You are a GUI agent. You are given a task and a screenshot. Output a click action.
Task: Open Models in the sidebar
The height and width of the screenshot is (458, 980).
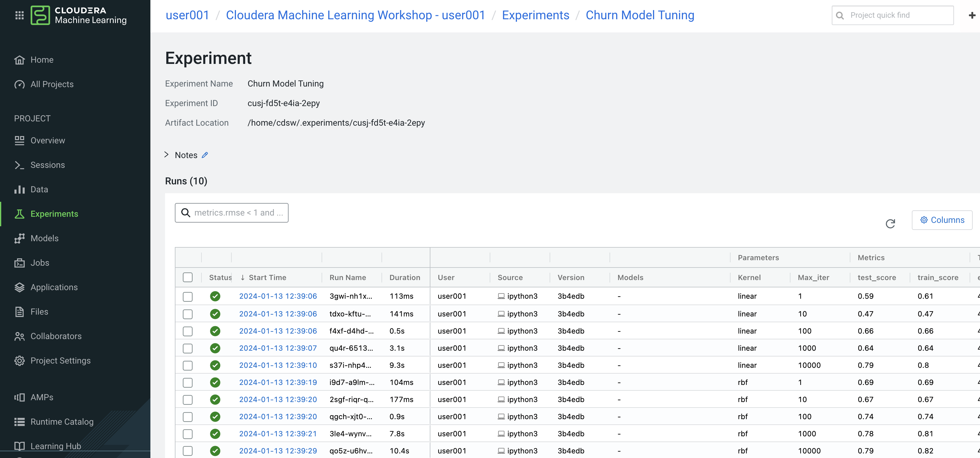[44, 238]
